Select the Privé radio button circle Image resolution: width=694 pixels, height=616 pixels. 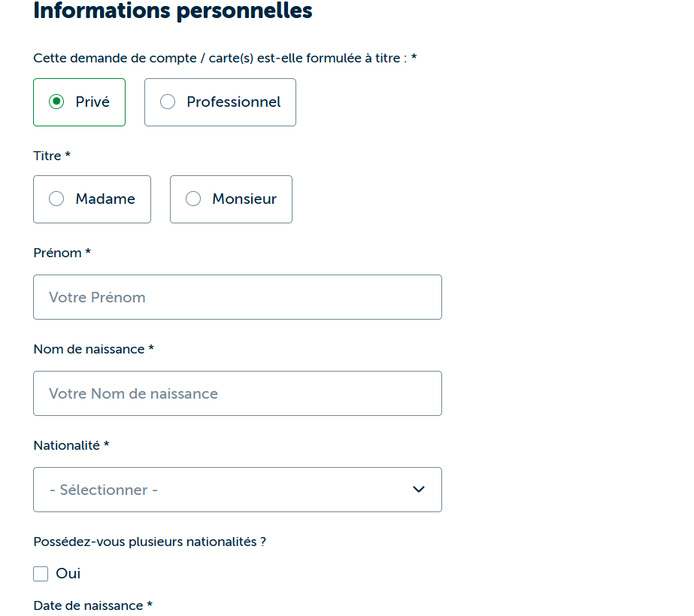(x=56, y=102)
